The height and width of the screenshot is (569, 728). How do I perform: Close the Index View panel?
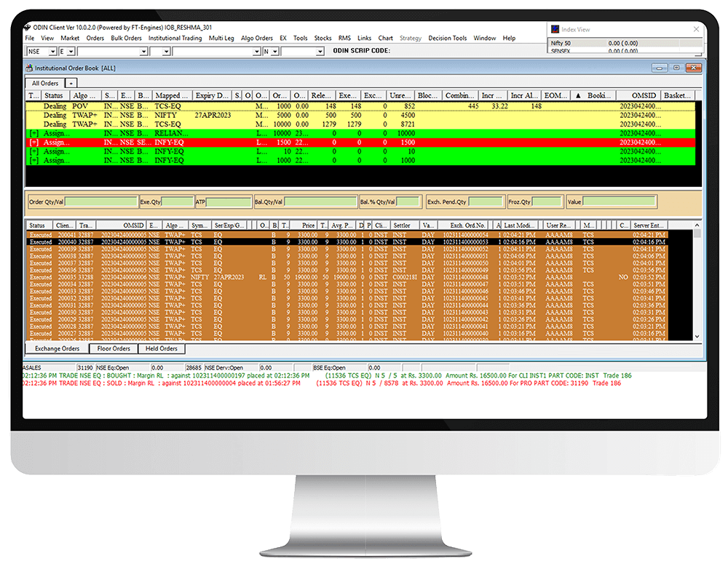coord(696,29)
